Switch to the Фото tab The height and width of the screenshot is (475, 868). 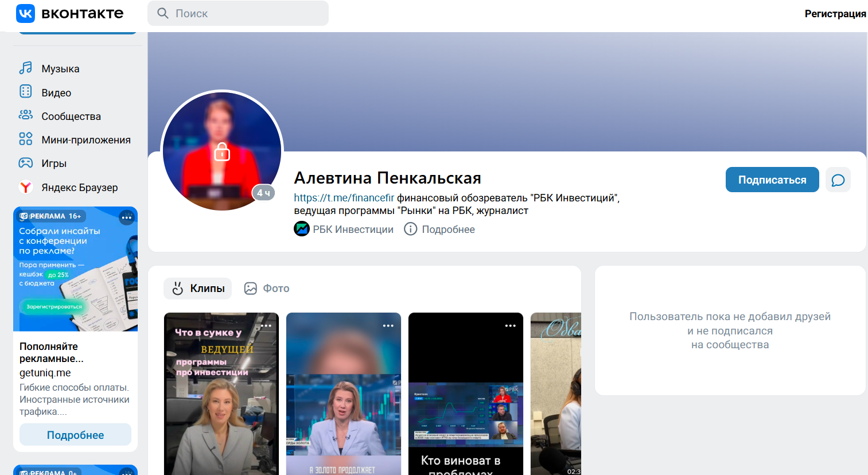(267, 288)
